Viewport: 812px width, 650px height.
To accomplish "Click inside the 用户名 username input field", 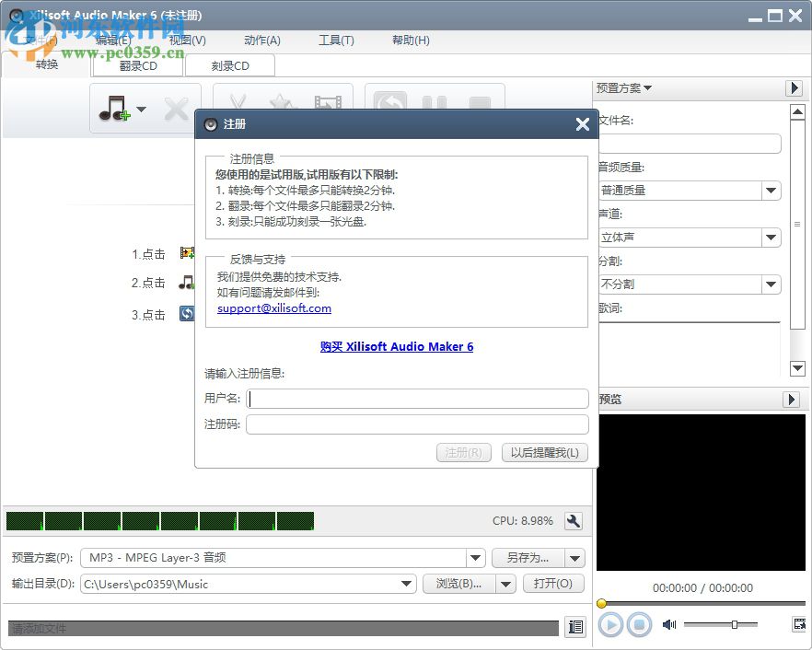I will (x=414, y=399).
